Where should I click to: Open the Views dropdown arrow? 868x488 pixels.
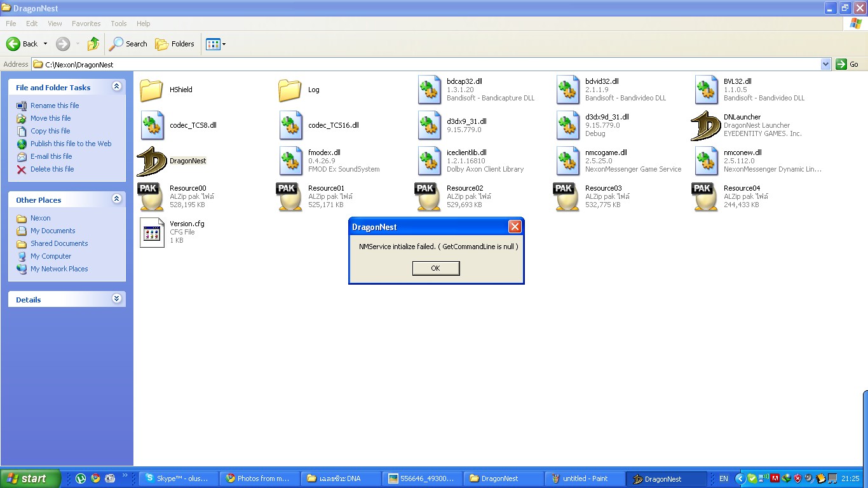tap(224, 44)
